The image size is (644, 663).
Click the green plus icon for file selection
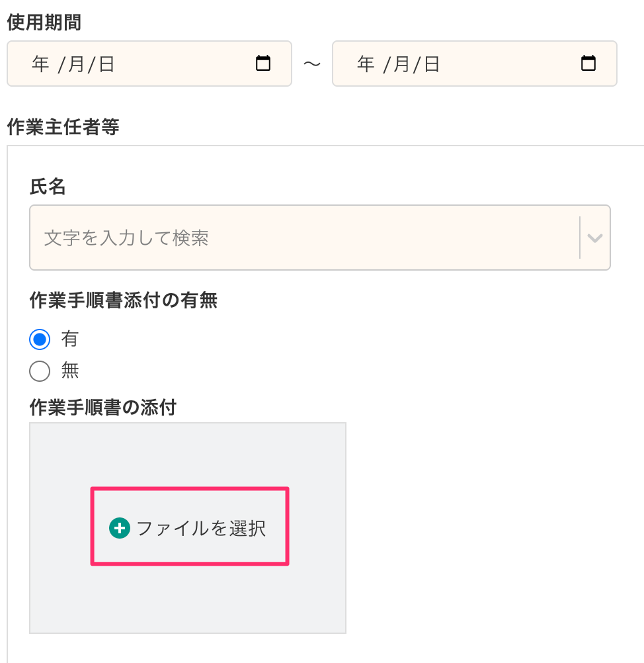coord(120,528)
